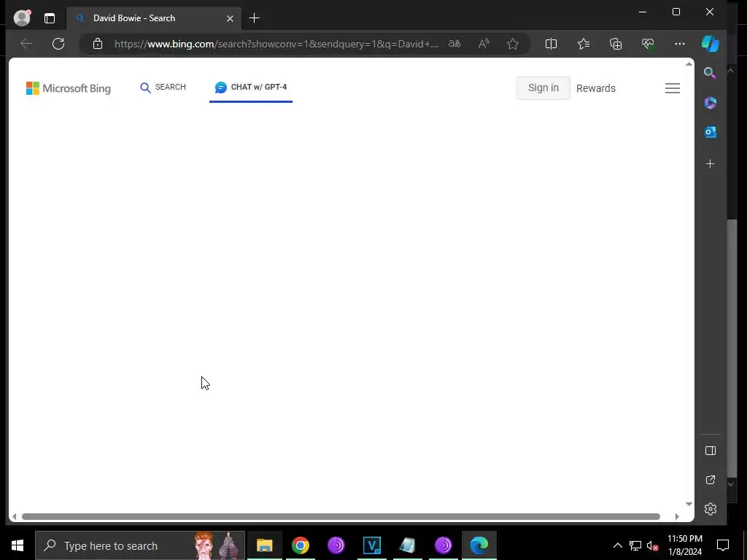747x560 pixels.
Task: Open the Edge profile avatar
Action: click(22, 17)
